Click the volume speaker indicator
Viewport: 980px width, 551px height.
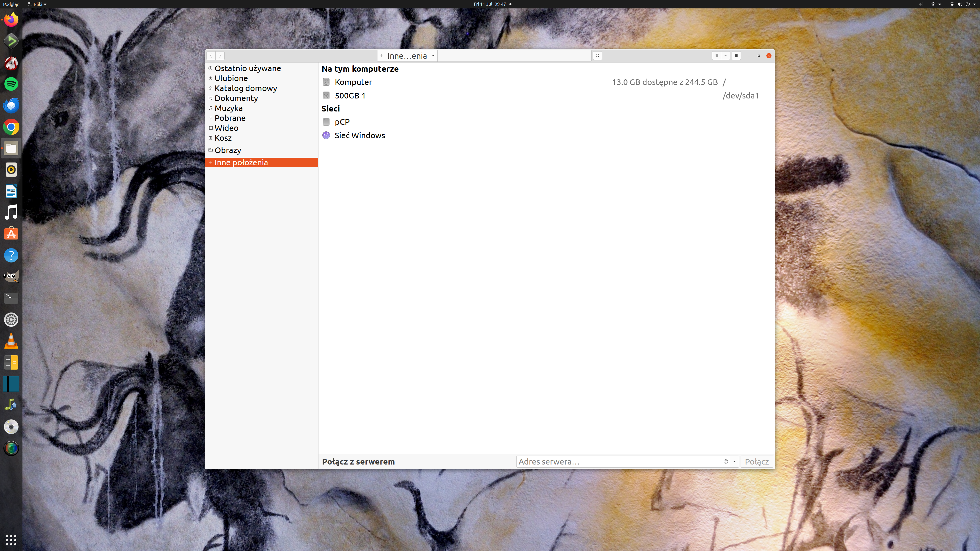(x=960, y=4)
